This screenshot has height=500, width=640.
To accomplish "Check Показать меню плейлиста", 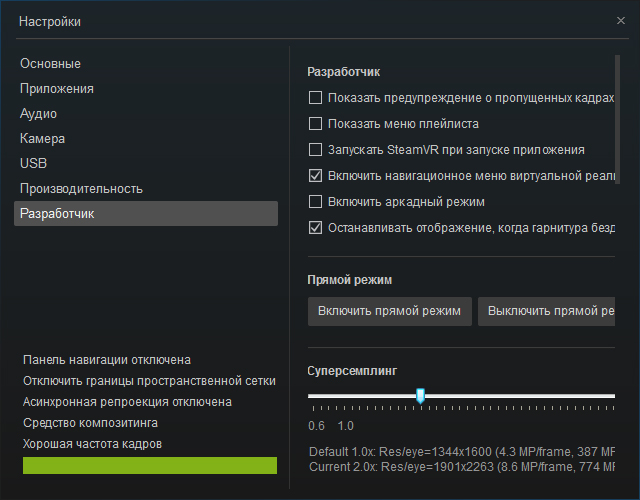I will 315,124.
